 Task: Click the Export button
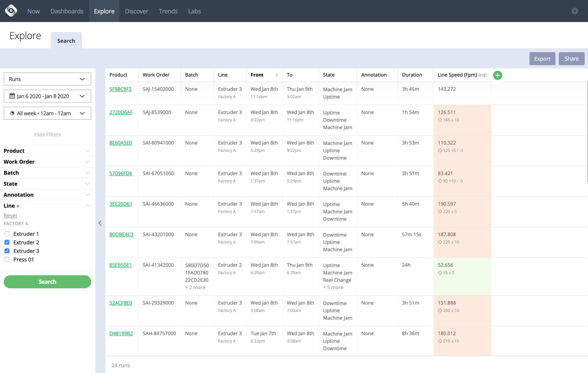point(542,59)
